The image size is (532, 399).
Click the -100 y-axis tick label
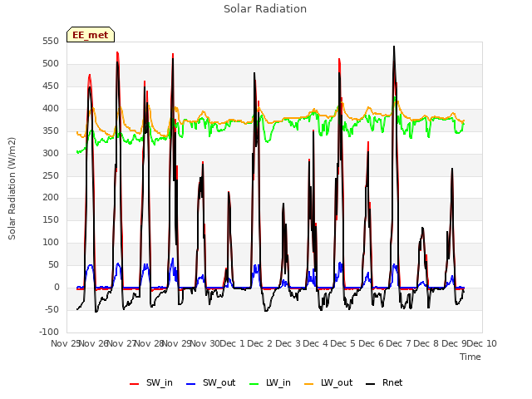[x=49, y=332]
